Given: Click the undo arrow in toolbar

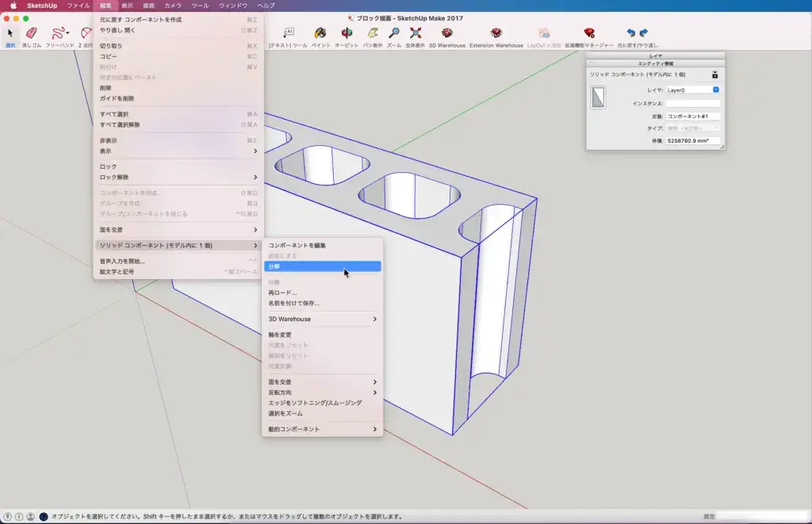Looking at the screenshot, I should pyautogui.click(x=630, y=33).
